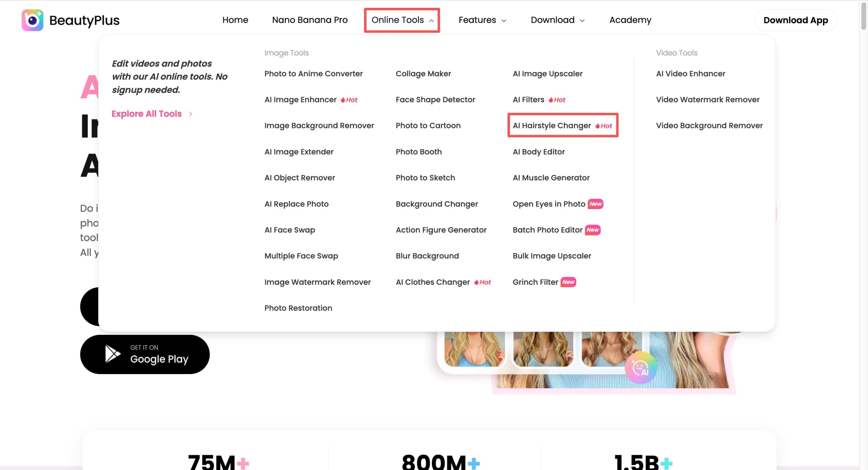Go to Nano Banana Pro page
The height and width of the screenshot is (470, 868).
click(310, 20)
